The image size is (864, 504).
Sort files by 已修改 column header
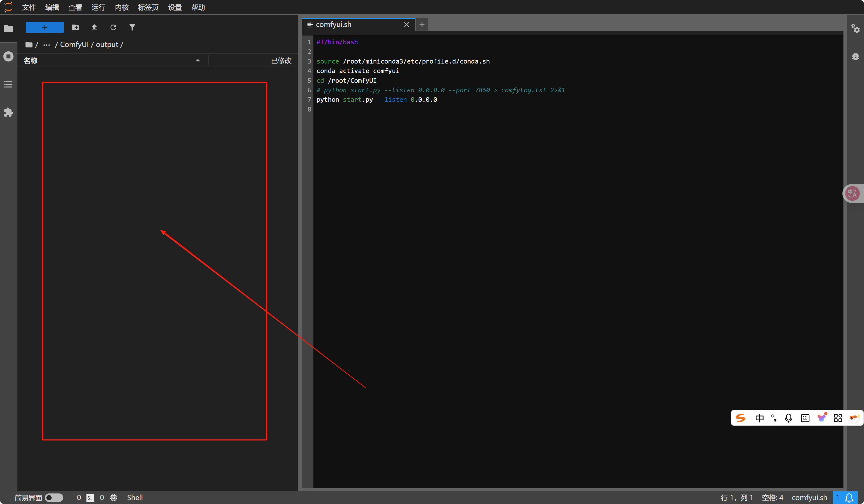(253, 61)
